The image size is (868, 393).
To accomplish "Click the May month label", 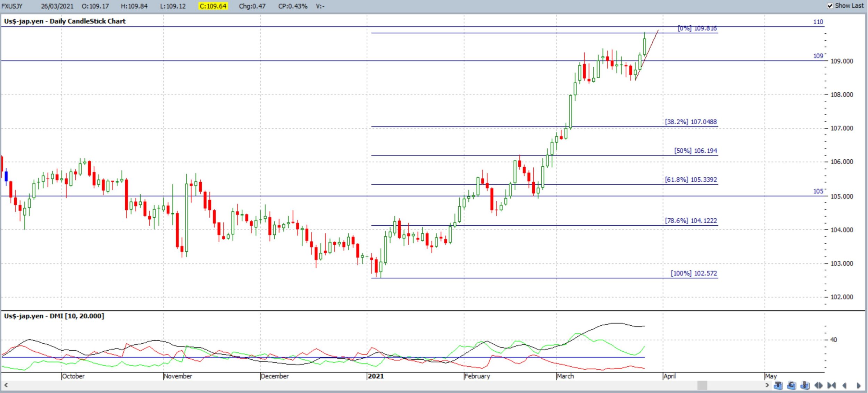I will point(771,376).
